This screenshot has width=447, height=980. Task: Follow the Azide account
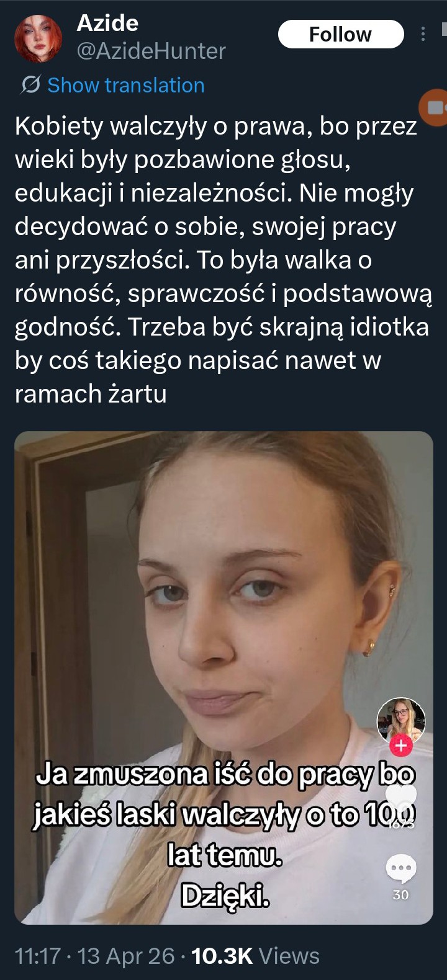tap(341, 34)
